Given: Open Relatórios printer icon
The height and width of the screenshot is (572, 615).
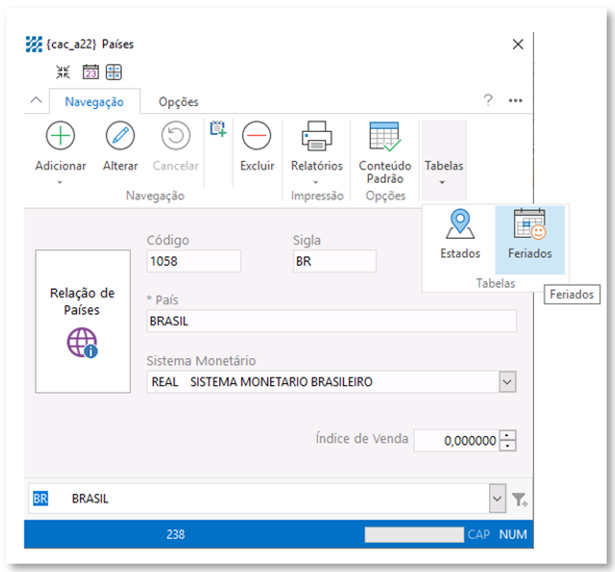Looking at the screenshot, I should (316, 137).
